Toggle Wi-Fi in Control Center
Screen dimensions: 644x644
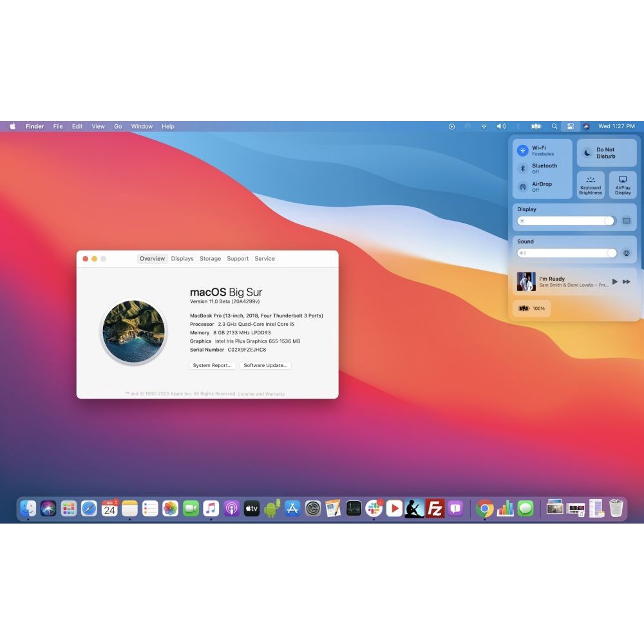[x=522, y=150]
